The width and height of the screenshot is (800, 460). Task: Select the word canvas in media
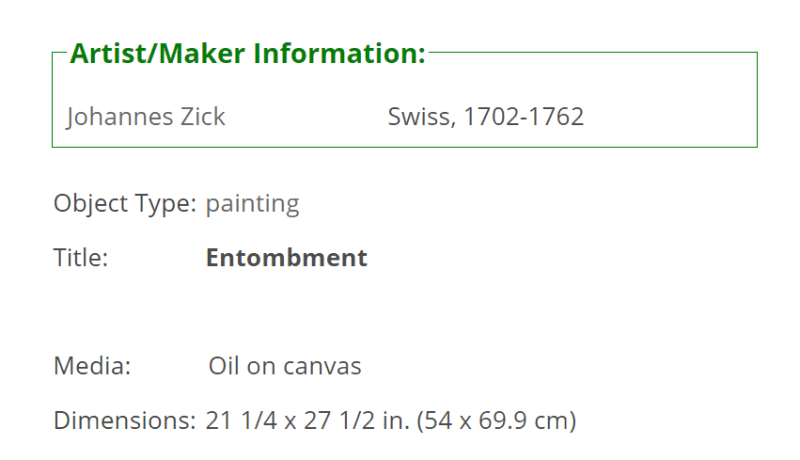point(322,367)
